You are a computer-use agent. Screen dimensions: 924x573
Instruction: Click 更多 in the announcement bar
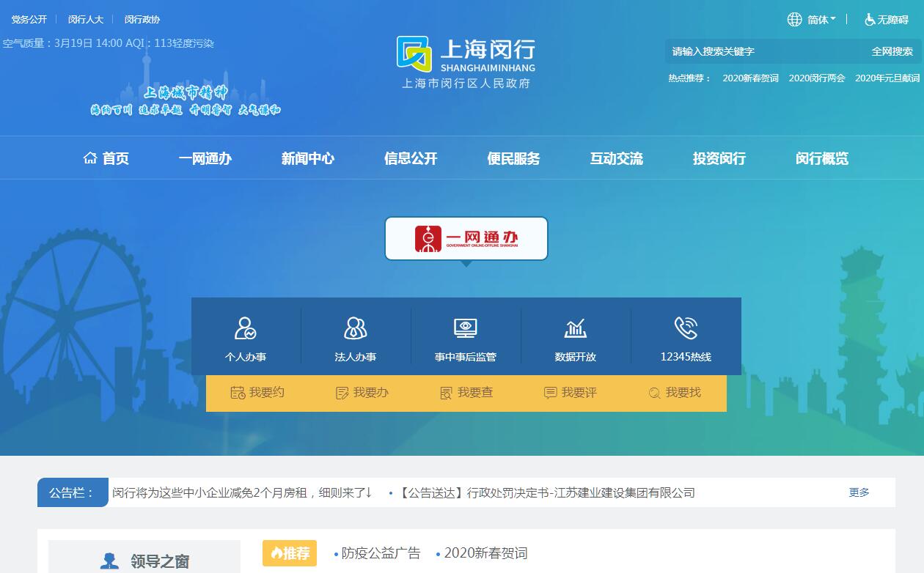click(x=859, y=492)
